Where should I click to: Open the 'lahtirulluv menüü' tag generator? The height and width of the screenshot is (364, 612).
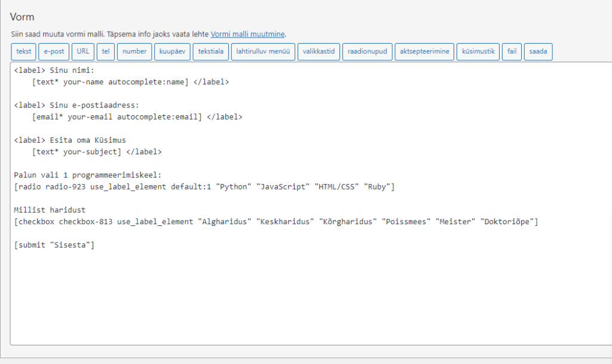pyautogui.click(x=263, y=51)
